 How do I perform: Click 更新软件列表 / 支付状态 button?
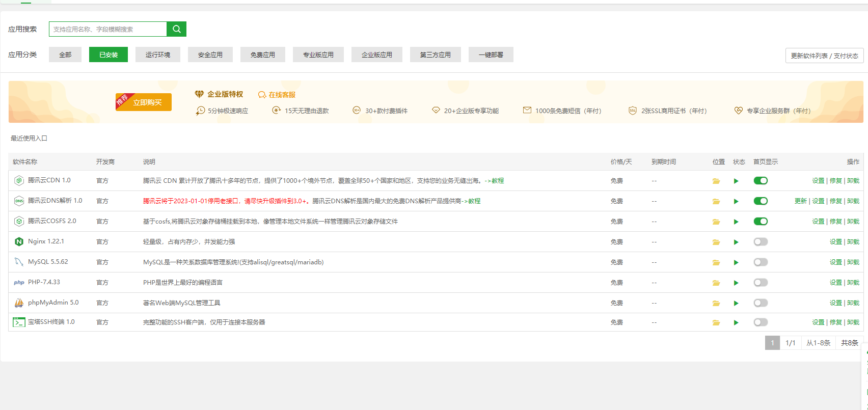click(824, 56)
